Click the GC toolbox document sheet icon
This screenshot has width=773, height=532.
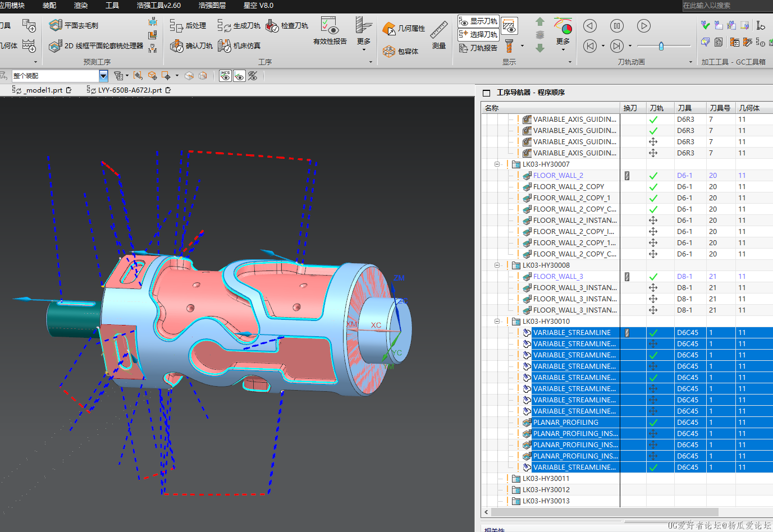[x=719, y=42]
